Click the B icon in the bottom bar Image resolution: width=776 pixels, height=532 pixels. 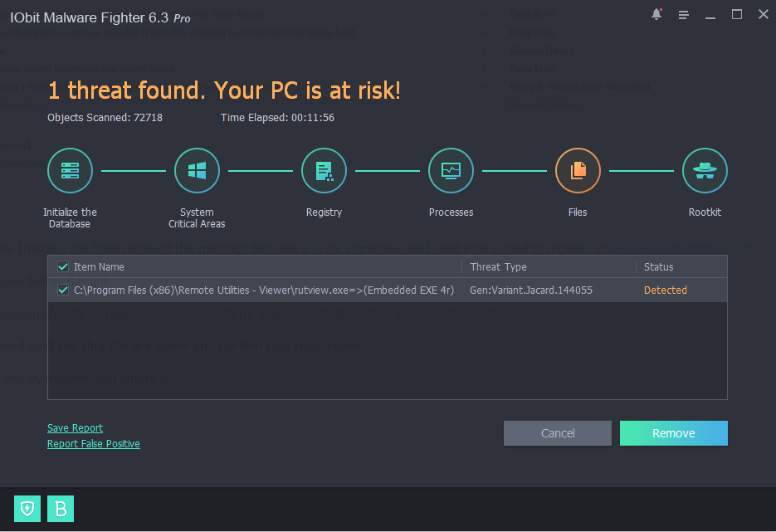(x=61, y=509)
